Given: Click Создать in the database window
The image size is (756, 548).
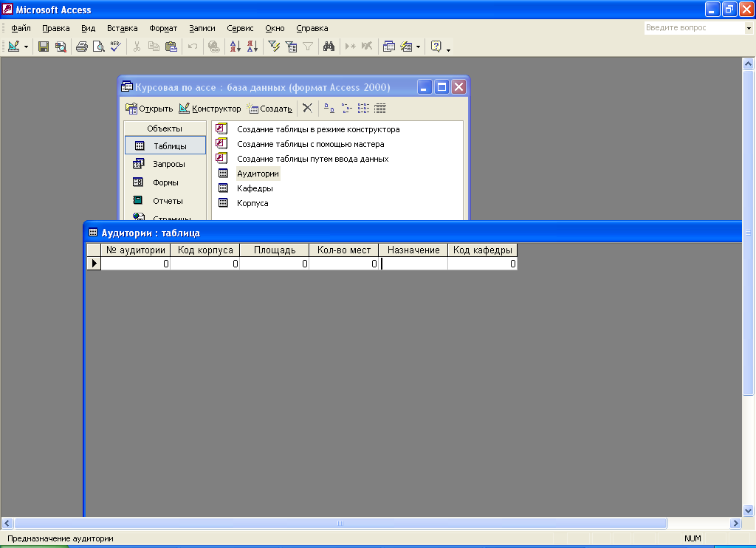Looking at the screenshot, I should coord(269,109).
